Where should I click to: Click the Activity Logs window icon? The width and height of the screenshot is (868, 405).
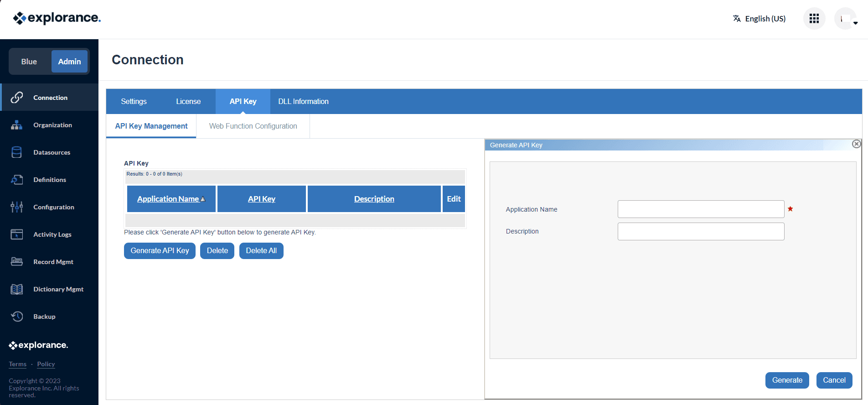click(x=17, y=234)
